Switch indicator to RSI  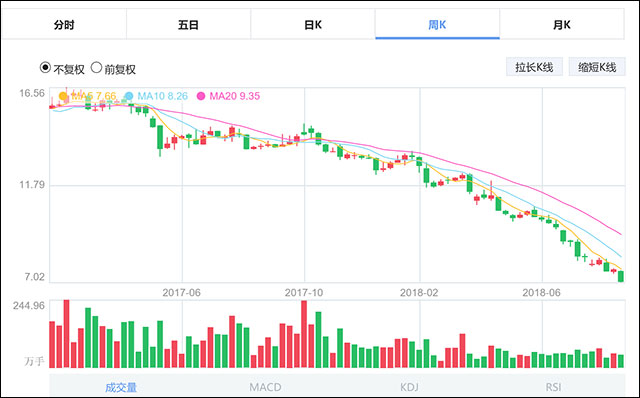pyautogui.click(x=553, y=387)
